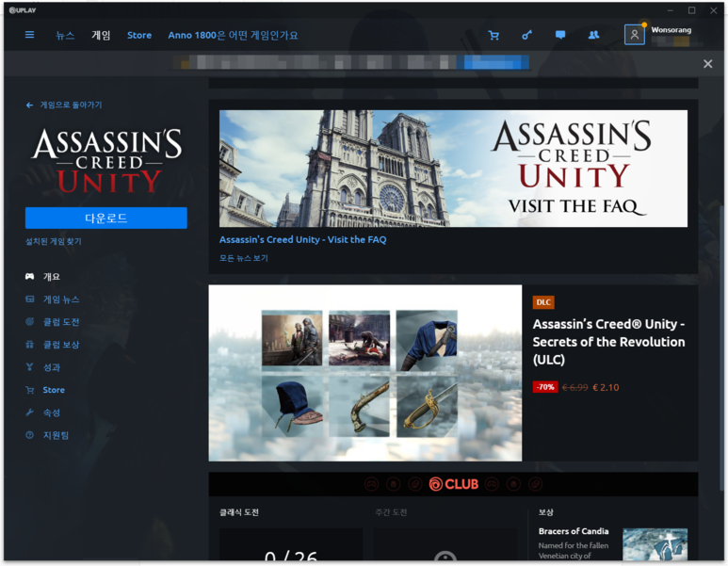The image size is (728, 566).
Task: Select 성과 in the sidebar
Action: tap(52, 366)
